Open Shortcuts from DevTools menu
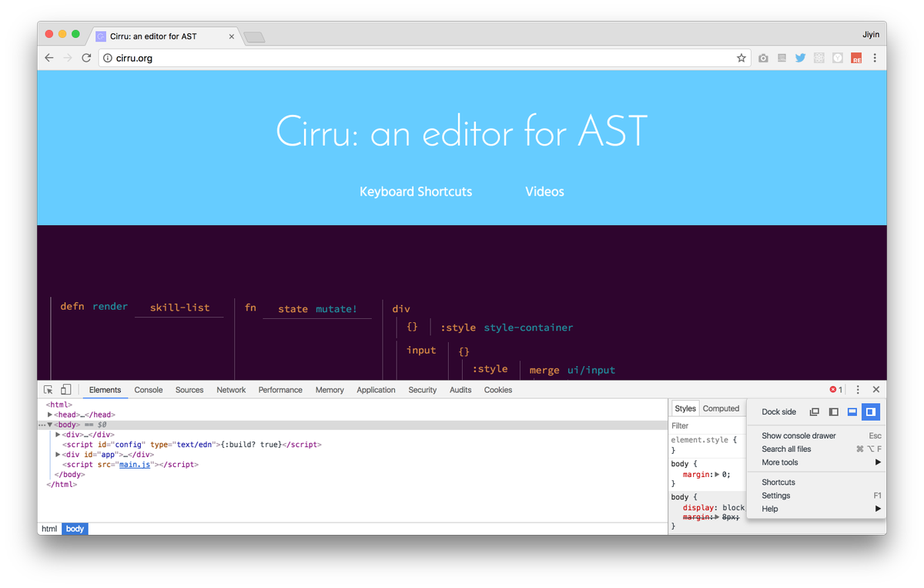 (x=816, y=482)
